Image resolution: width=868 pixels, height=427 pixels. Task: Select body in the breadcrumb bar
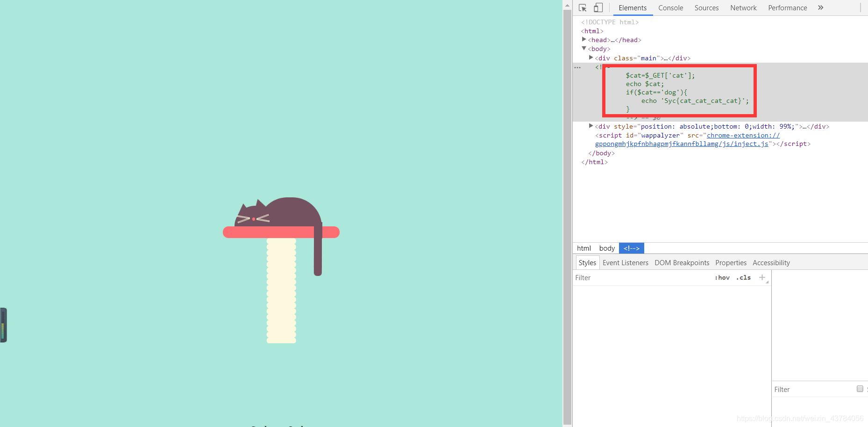[x=607, y=248]
